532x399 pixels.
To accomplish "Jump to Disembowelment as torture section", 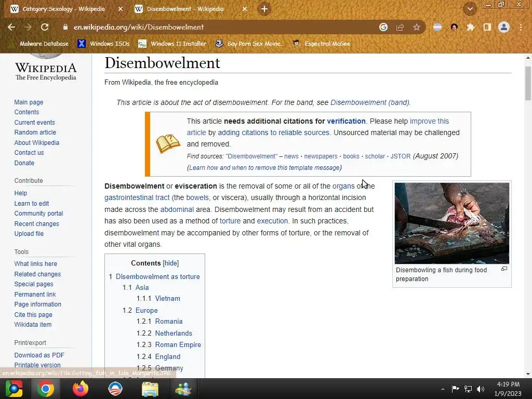I will [158, 277].
